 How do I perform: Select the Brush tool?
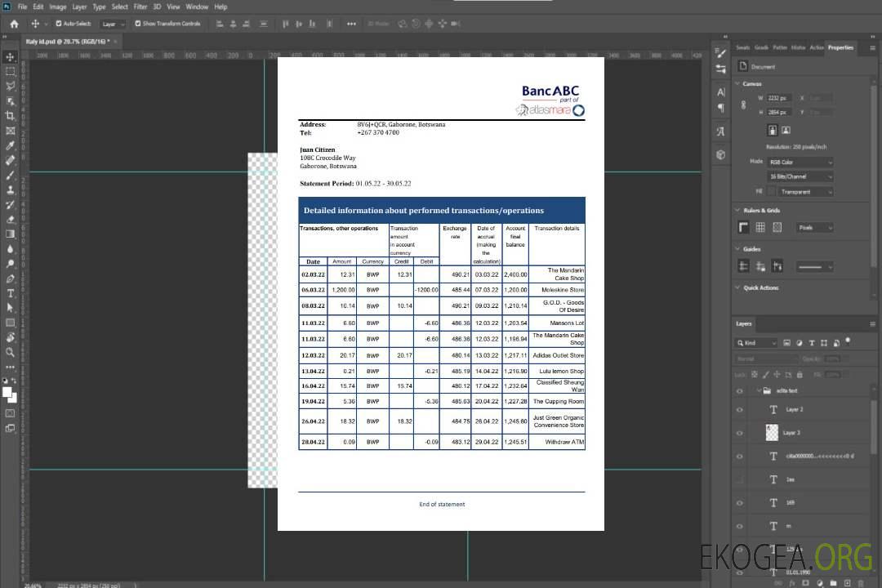click(x=10, y=175)
